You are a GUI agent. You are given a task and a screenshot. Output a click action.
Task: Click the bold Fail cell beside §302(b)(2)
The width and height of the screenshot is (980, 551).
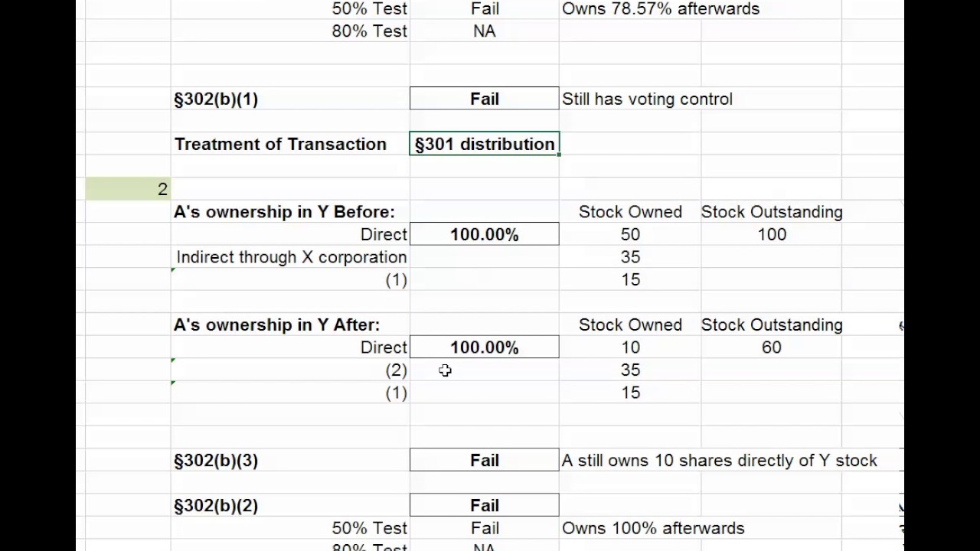[x=484, y=505]
